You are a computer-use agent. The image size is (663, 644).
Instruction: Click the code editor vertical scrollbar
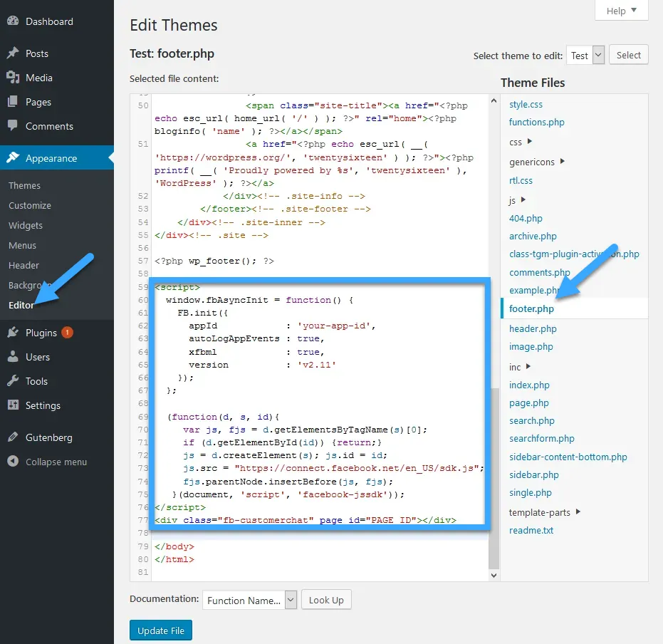(494, 477)
